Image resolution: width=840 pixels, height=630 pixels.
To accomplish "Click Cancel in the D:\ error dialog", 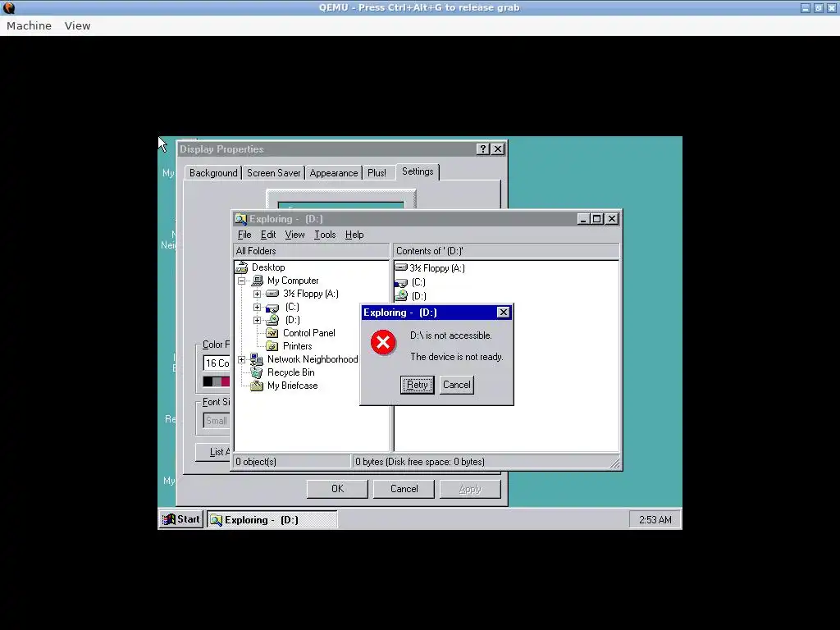I will tap(456, 385).
